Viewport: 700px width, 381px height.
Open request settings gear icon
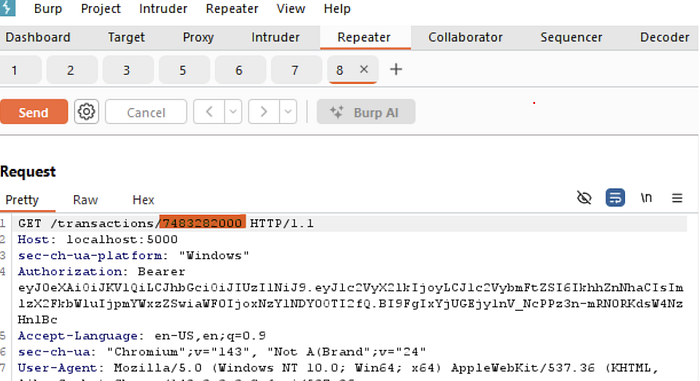coord(86,112)
